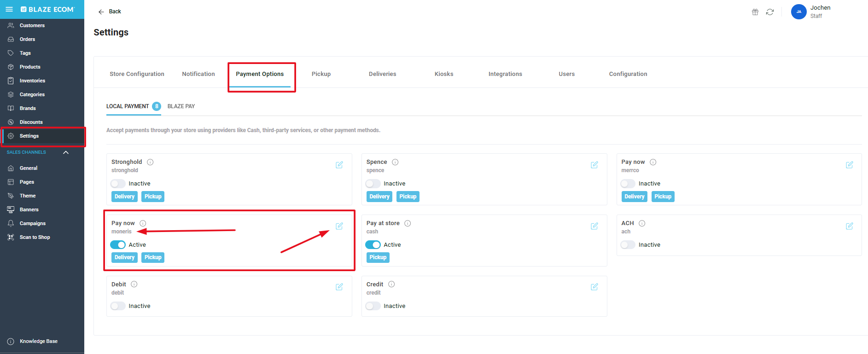Click info icon next to Spence
868x354 pixels.
[395, 162]
